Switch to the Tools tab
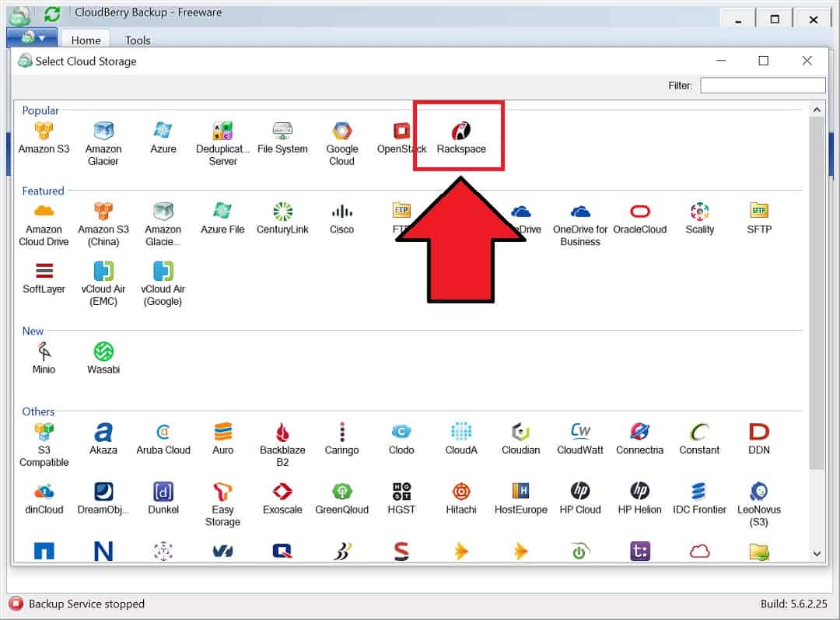The image size is (840, 620). click(x=137, y=40)
